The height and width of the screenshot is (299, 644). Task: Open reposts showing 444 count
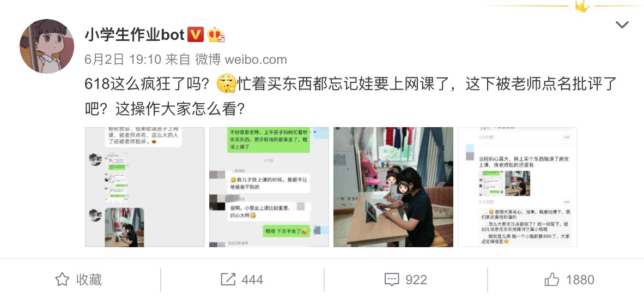[x=242, y=280]
